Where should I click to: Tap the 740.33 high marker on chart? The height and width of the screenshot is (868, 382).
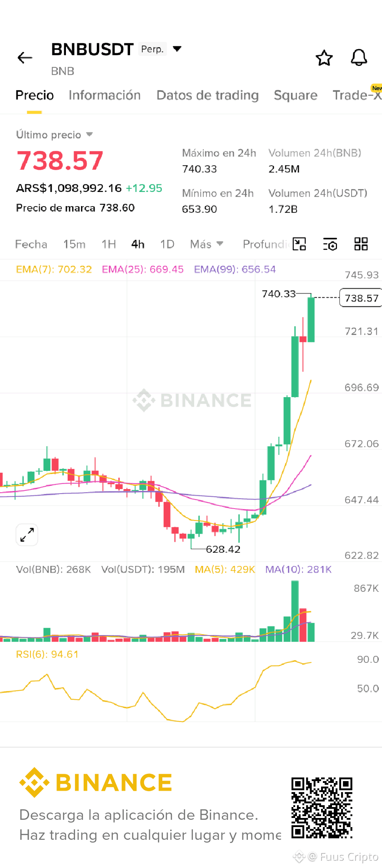point(279,294)
